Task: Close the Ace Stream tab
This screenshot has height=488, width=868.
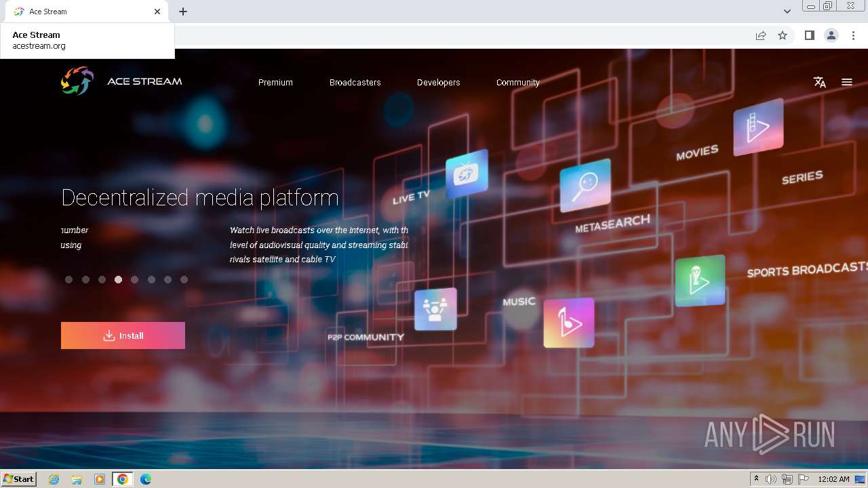Action: click(157, 12)
